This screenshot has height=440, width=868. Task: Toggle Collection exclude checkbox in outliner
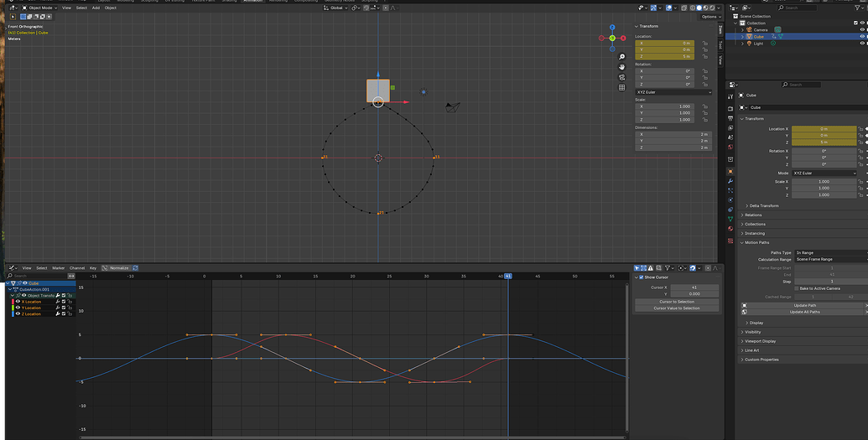(855, 23)
